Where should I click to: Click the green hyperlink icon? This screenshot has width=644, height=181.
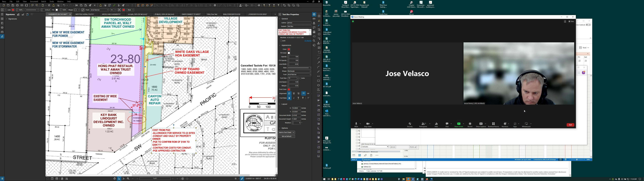tap(114, 5)
